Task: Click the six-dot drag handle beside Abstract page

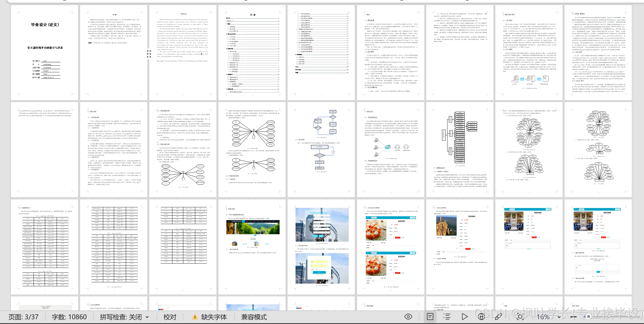Action: tap(149, 54)
